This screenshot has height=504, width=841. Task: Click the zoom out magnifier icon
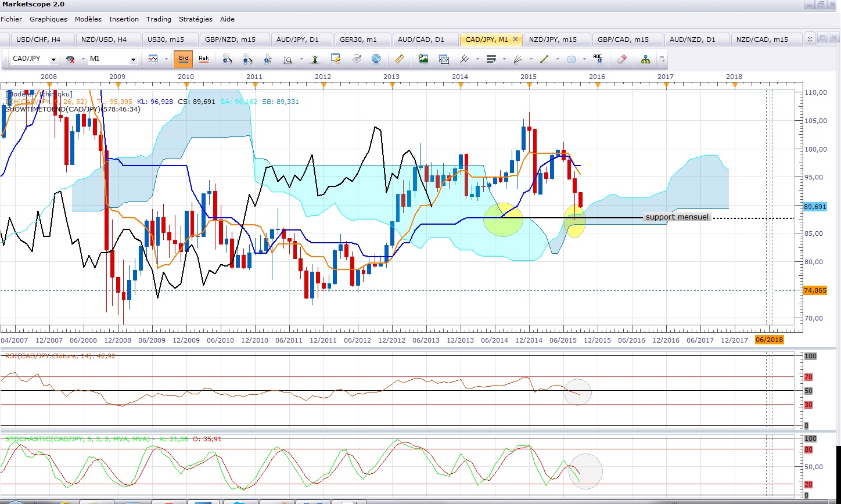pos(247,59)
